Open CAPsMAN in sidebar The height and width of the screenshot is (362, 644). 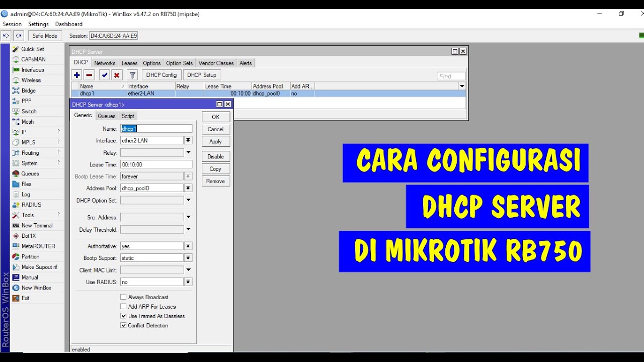click(x=33, y=59)
